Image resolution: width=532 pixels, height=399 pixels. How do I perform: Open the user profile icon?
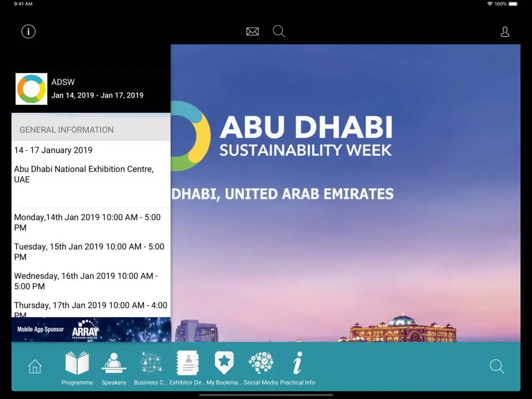[x=505, y=31]
